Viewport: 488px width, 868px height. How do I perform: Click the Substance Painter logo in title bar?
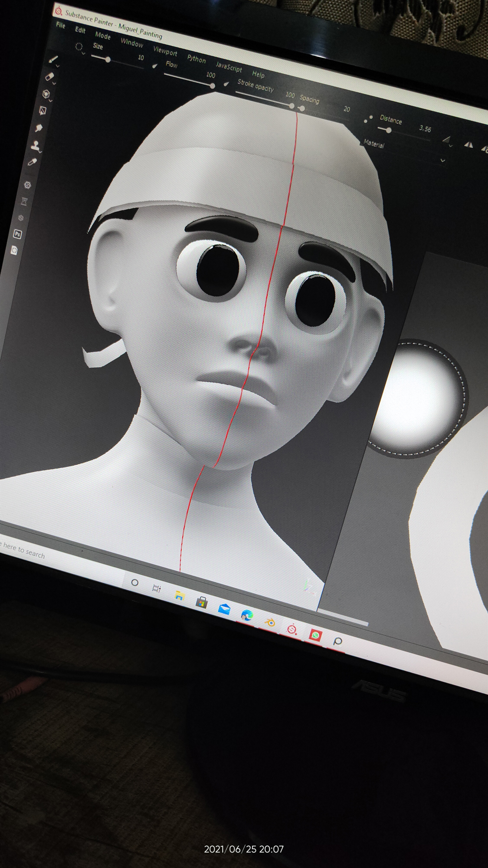point(58,10)
